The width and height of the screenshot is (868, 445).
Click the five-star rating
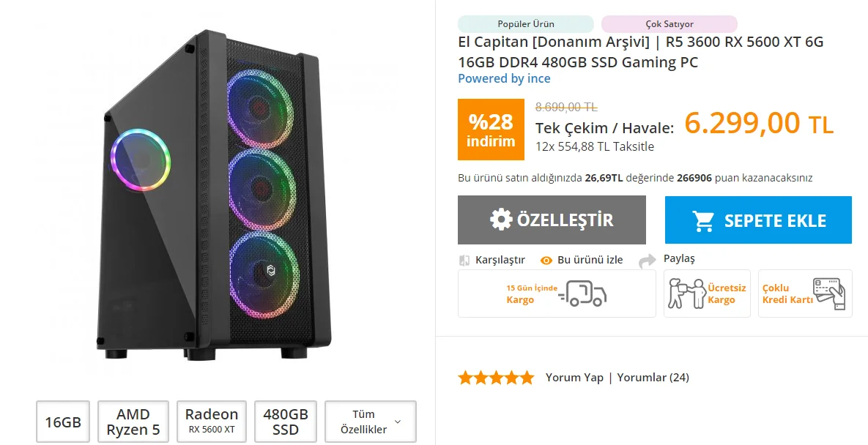coord(496,378)
